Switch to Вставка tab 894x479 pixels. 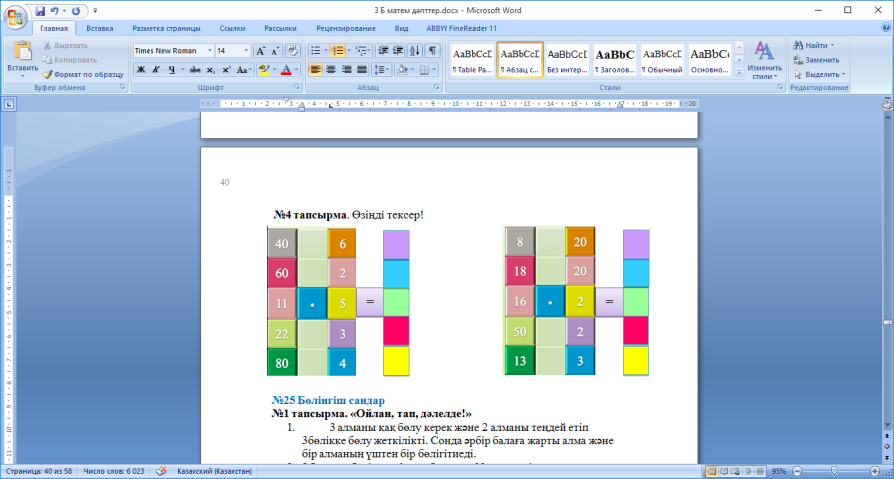(100, 28)
